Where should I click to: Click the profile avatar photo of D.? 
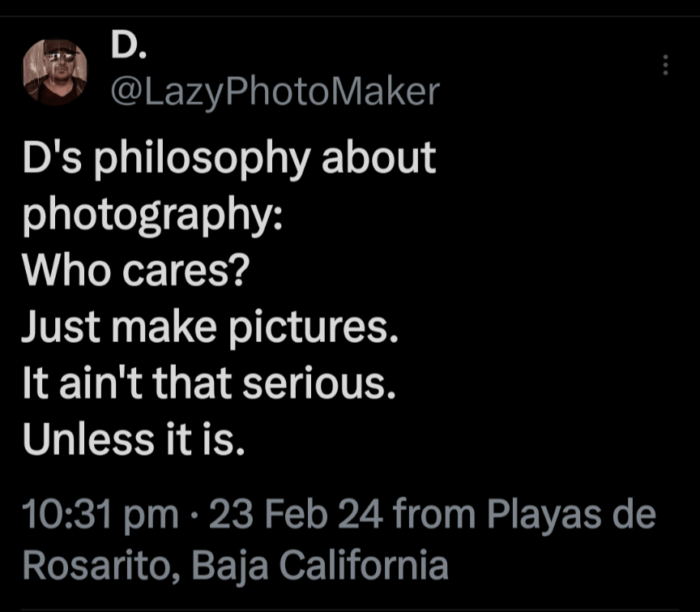point(55,71)
